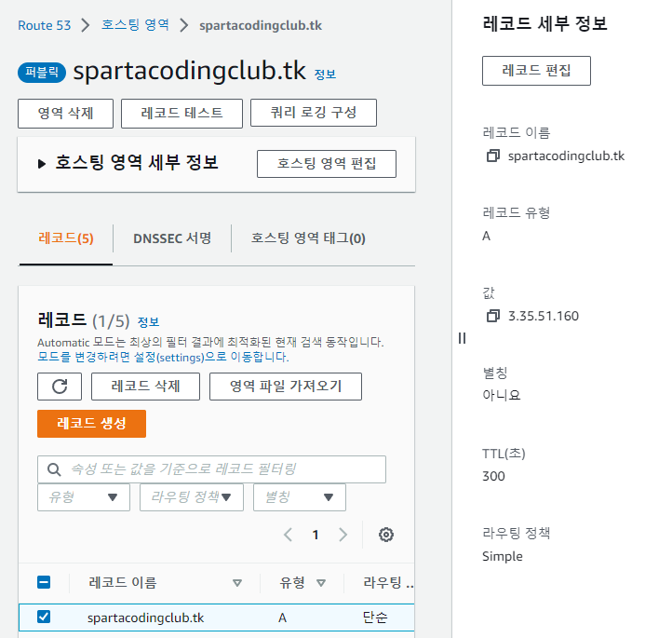Expand hosted zone details section
Screen dimensions: 672x638
pyautogui.click(x=42, y=163)
